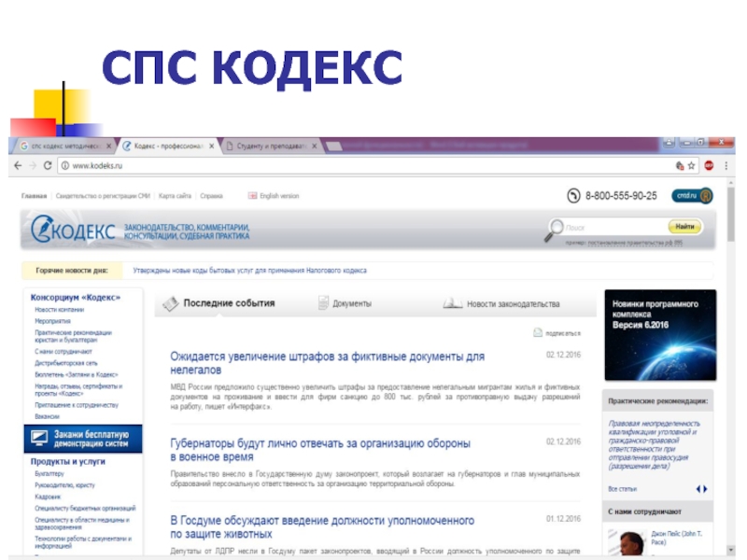747x560 pixels.
Task: Open С нами сотрудничают sidebar link
Action: 63,352
